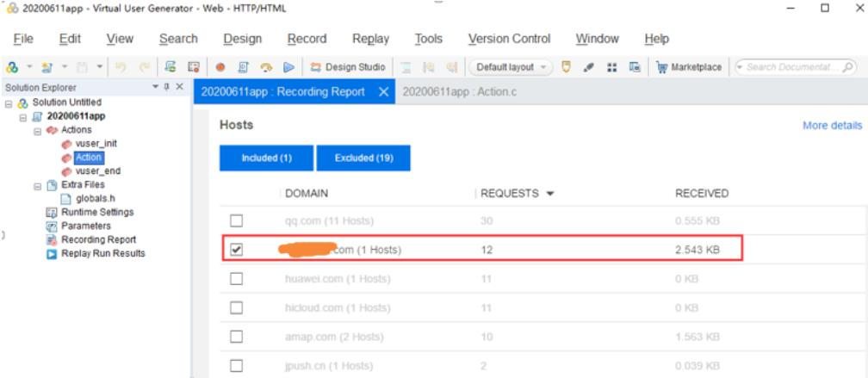Image resolution: width=868 pixels, height=378 pixels.
Task: Collapse the 20200611app script node
Action: [x=22, y=117]
